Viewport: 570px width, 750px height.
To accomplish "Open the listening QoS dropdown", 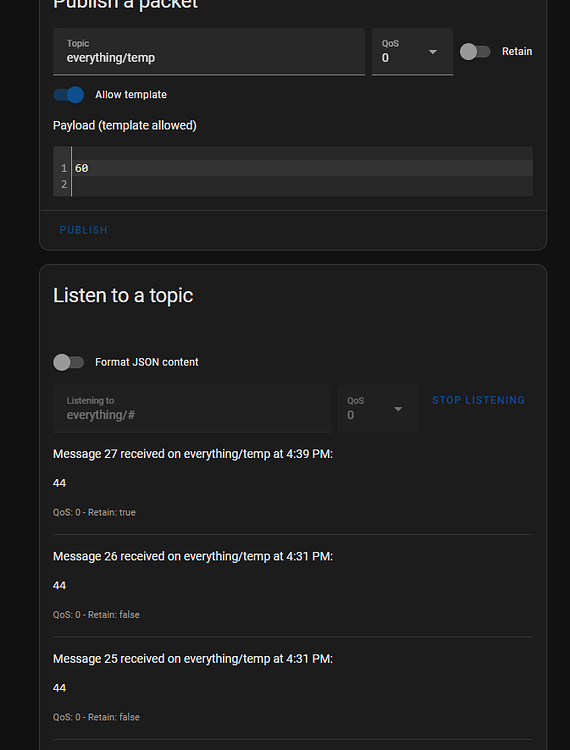I will (x=377, y=409).
